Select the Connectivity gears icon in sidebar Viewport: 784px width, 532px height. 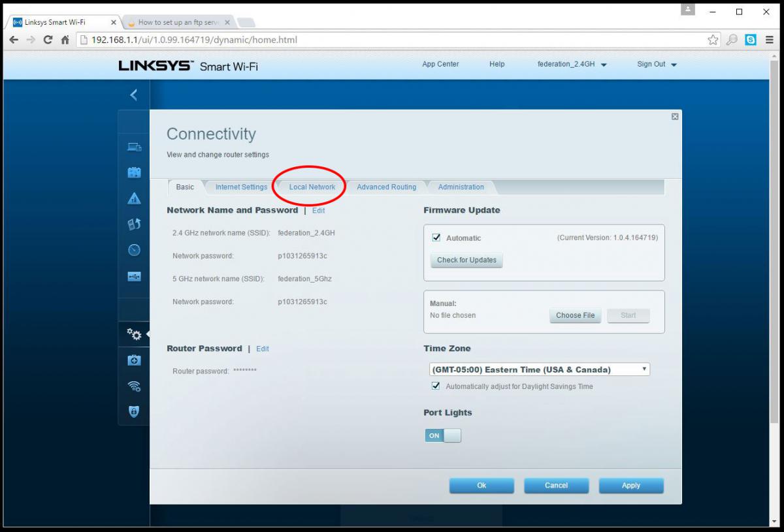tap(134, 334)
